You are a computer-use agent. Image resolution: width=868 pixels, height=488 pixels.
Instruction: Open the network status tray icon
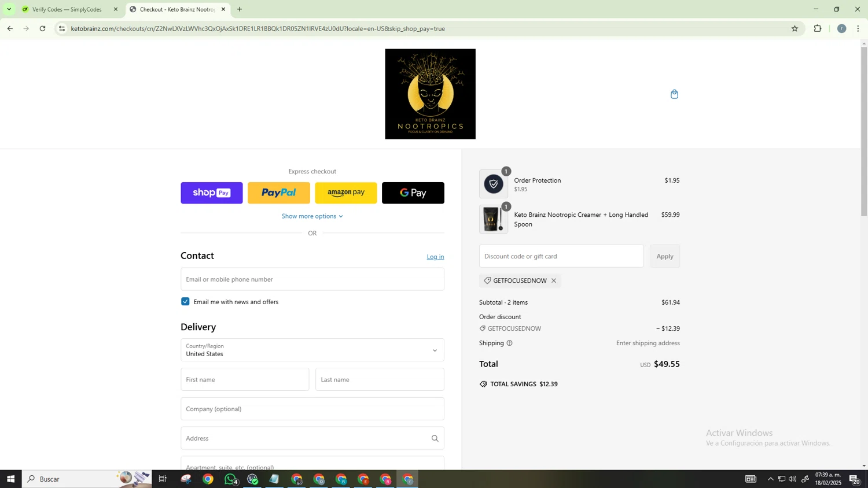pyautogui.click(x=781, y=479)
